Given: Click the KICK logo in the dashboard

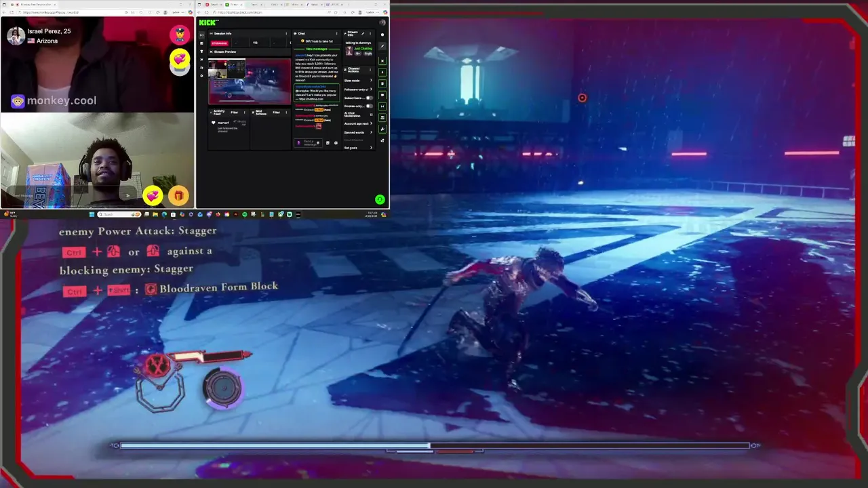Looking at the screenshot, I should pos(209,22).
